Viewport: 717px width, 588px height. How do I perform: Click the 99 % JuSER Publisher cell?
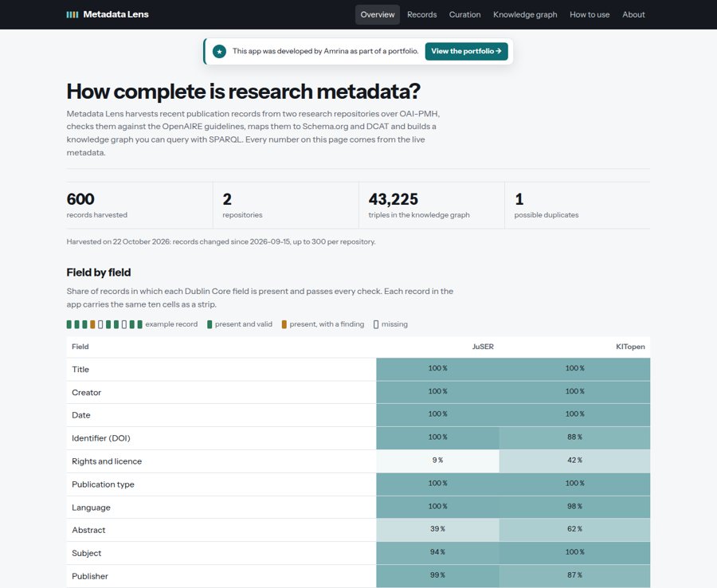[x=437, y=576]
